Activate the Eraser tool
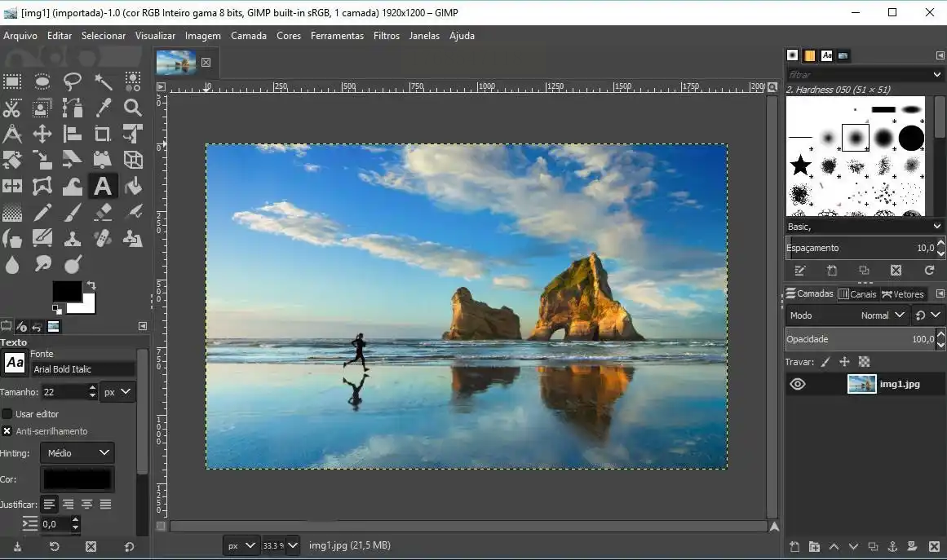Viewport: 947px width, 560px height. tap(103, 212)
